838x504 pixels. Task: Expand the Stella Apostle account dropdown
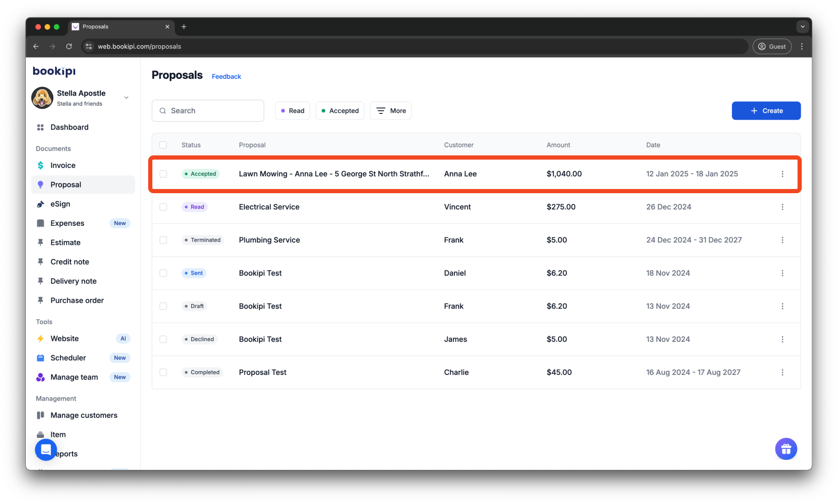click(126, 98)
